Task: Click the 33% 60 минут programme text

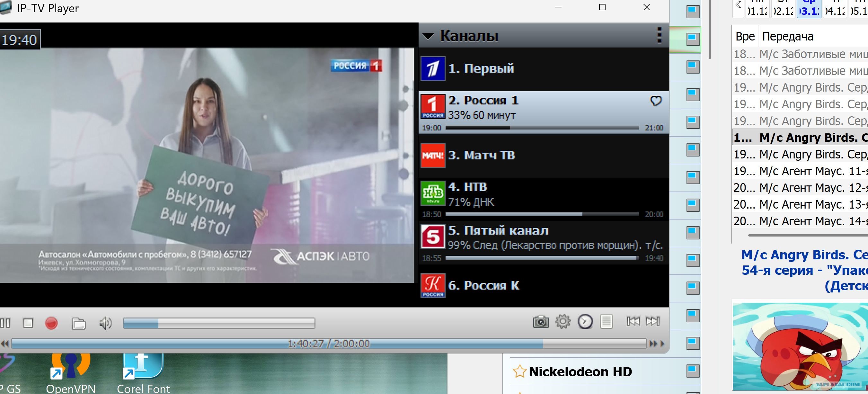Action: pyautogui.click(x=482, y=116)
